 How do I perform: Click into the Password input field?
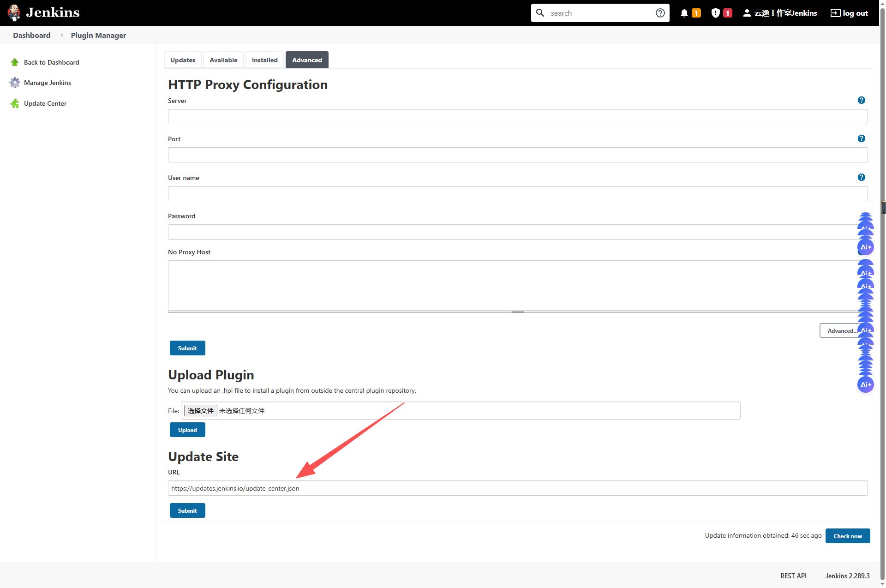coord(518,232)
